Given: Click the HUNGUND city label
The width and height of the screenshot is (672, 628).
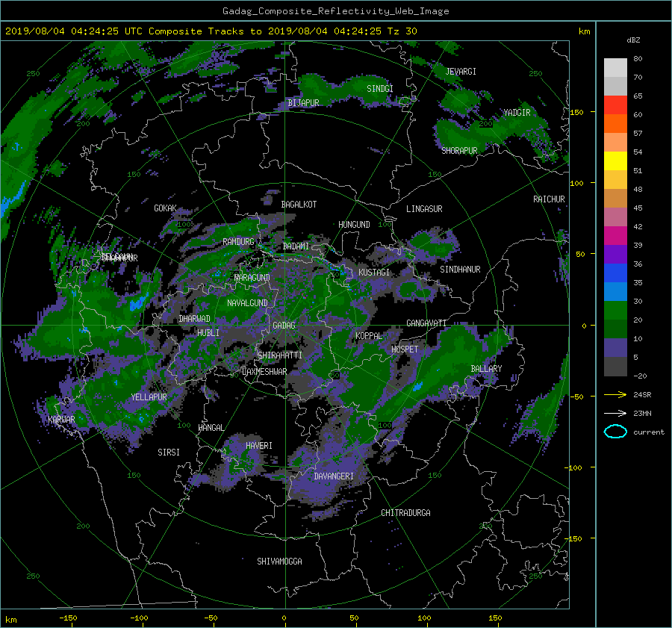Looking at the screenshot, I should coord(354,225).
